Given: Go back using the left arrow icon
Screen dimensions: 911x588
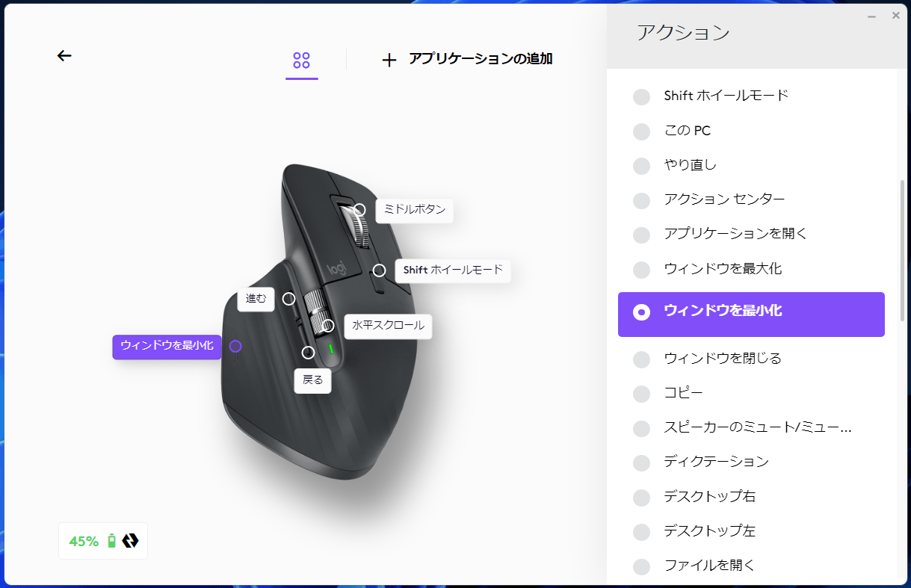Looking at the screenshot, I should coord(64,55).
